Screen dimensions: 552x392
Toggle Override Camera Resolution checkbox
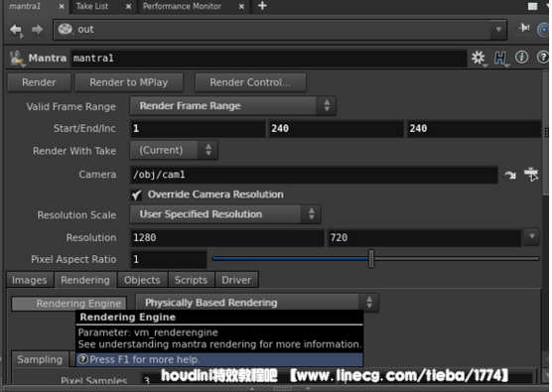pyautogui.click(x=136, y=195)
